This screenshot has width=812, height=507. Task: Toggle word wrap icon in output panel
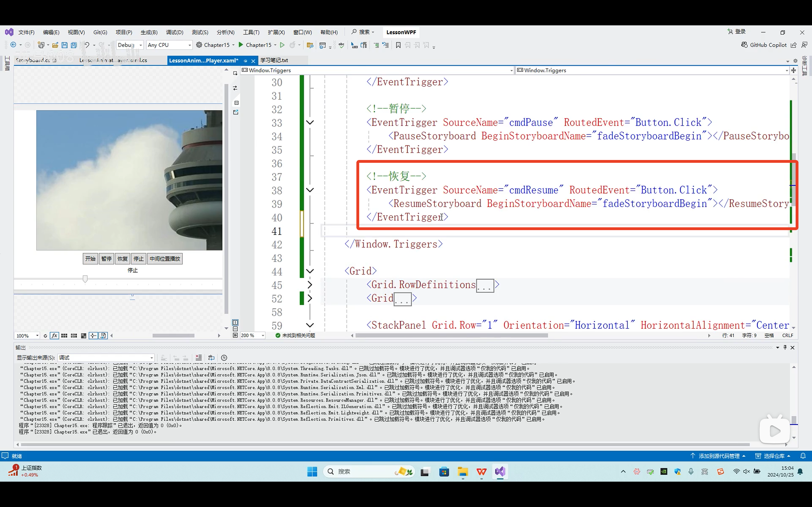click(211, 358)
